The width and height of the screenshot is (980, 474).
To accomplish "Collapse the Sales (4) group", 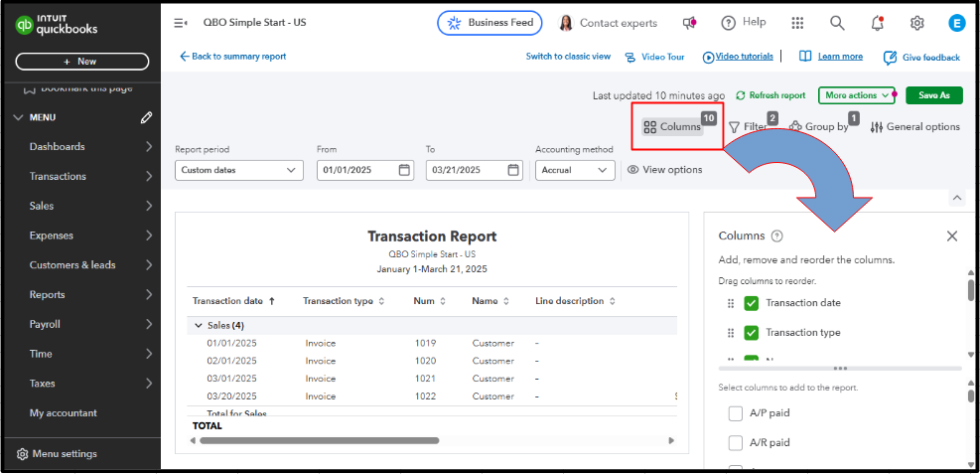I will pyautogui.click(x=199, y=326).
